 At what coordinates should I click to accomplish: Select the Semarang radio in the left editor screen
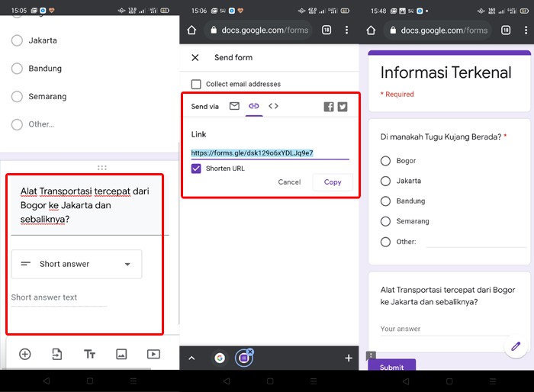[17, 96]
